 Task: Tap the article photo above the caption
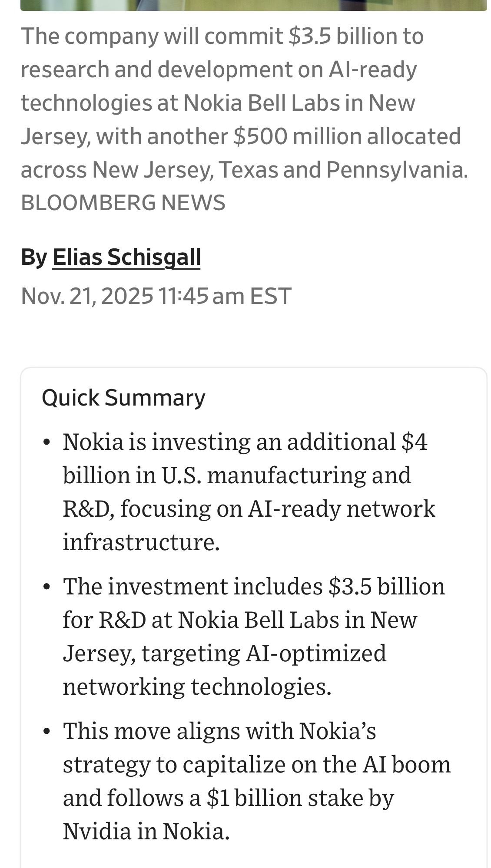pyautogui.click(x=253, y=5)
